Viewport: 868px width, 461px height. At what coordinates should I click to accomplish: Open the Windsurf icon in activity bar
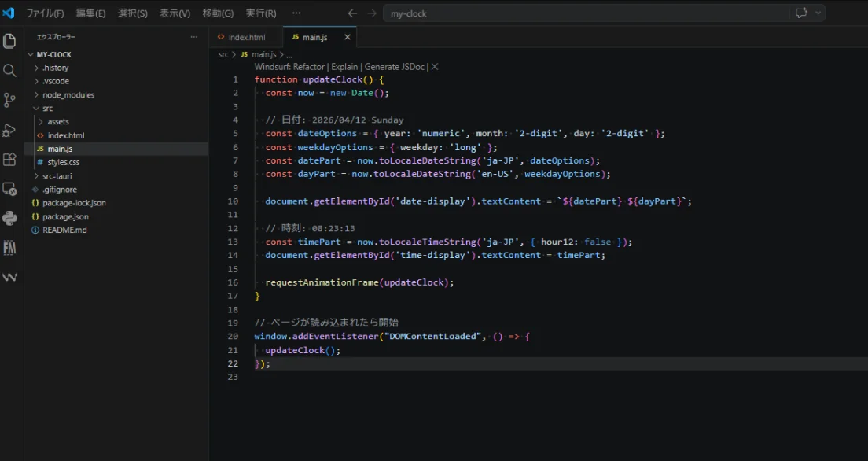(x=9, y=277)
